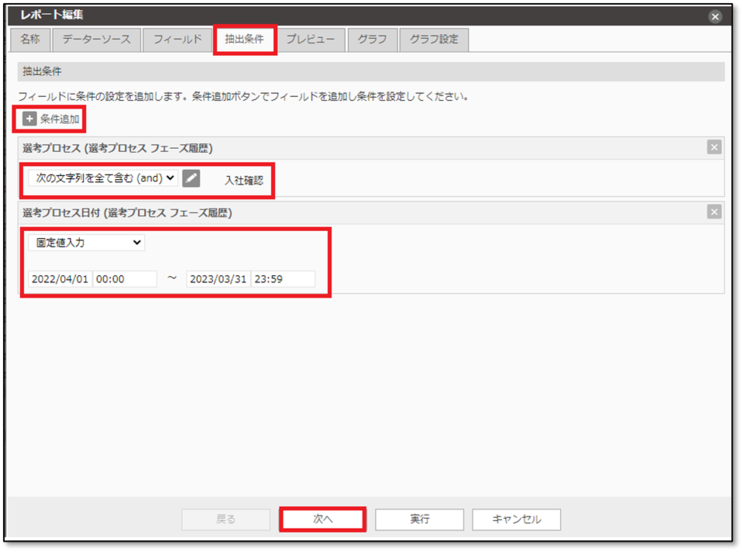Click the start date field 2022/04/01
Screen dimensions: 743x552
pos(60,279)
